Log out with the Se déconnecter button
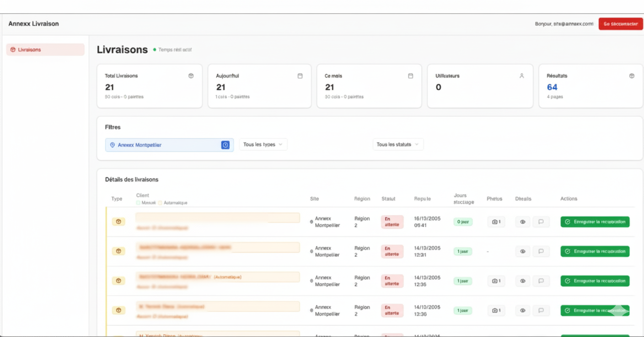The image size is (644, 337). [x=620, y=24]
